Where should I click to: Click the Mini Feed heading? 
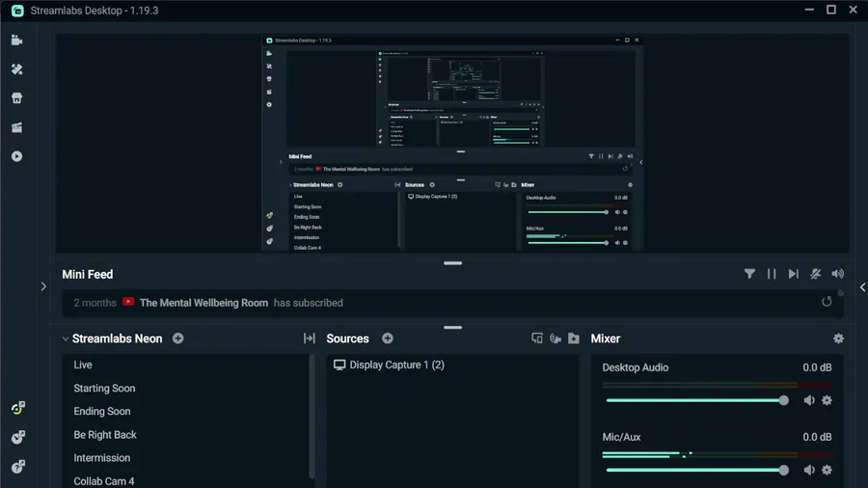point(88,275)
